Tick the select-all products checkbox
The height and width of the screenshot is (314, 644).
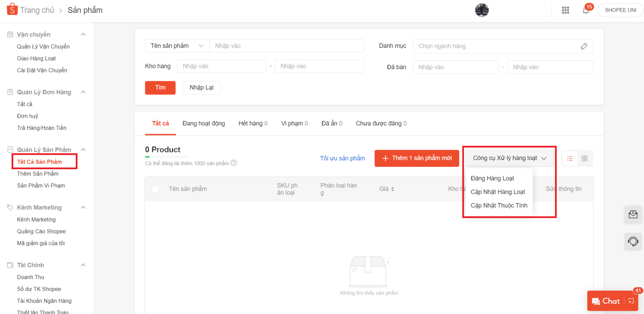point(155,189)
